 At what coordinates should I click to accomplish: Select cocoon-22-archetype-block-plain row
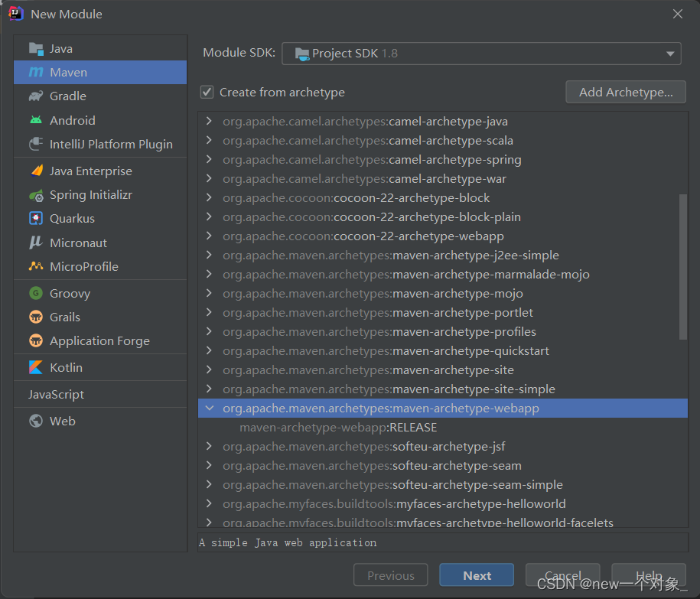443,217
